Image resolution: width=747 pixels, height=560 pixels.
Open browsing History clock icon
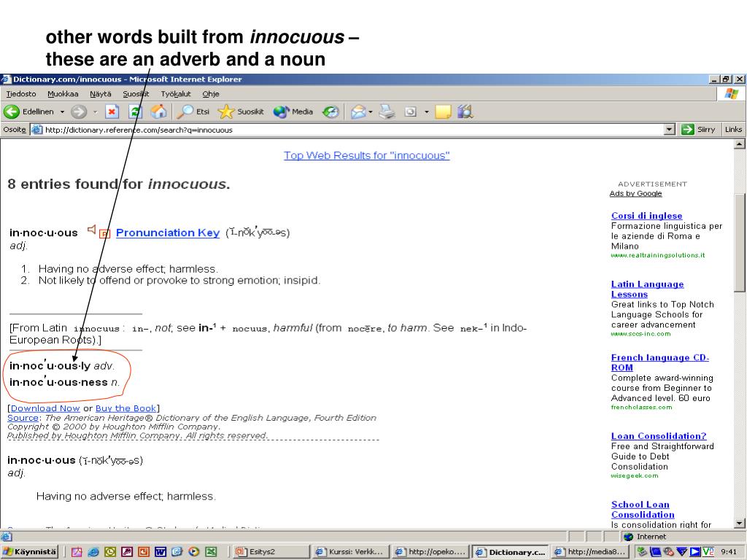[x=330, y=112]
